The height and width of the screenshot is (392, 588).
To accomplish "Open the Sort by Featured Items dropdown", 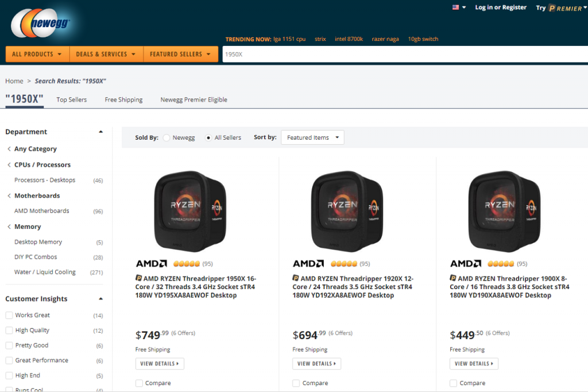I will coord(312,137).
